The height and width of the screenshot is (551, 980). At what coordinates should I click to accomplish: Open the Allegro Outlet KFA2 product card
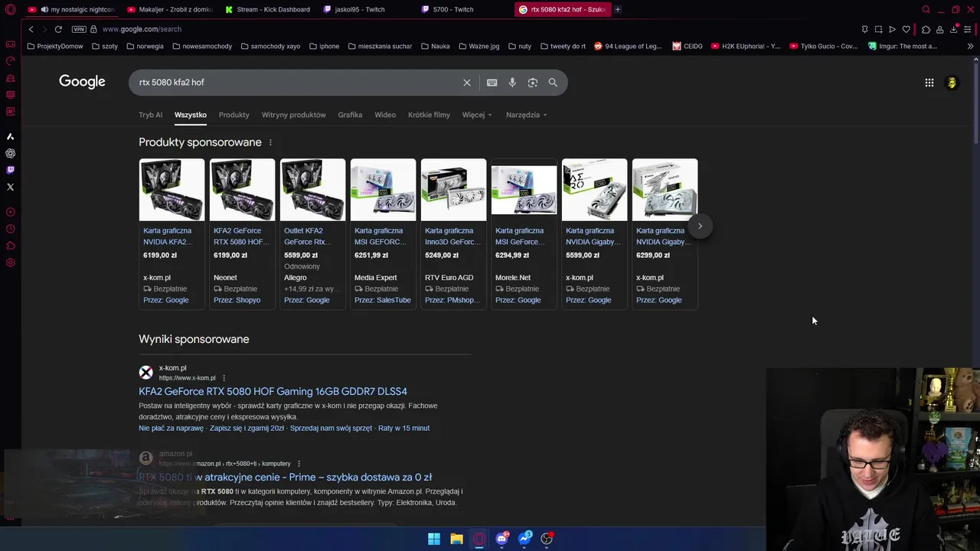pyautogui.click(x=312, y=233)
